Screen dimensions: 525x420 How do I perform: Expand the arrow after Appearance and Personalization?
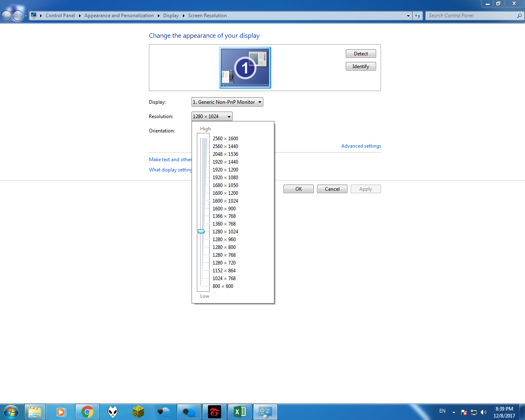tap(158, 16)
